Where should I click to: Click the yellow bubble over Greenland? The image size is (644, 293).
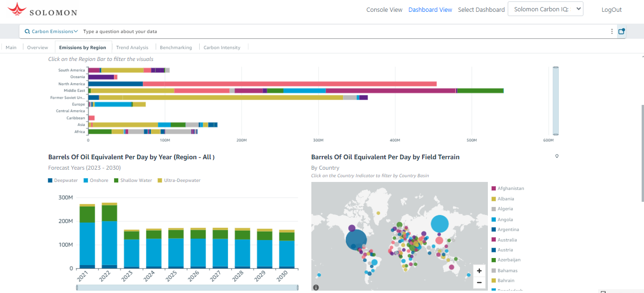pyautogui.click(x=377, y=213)
